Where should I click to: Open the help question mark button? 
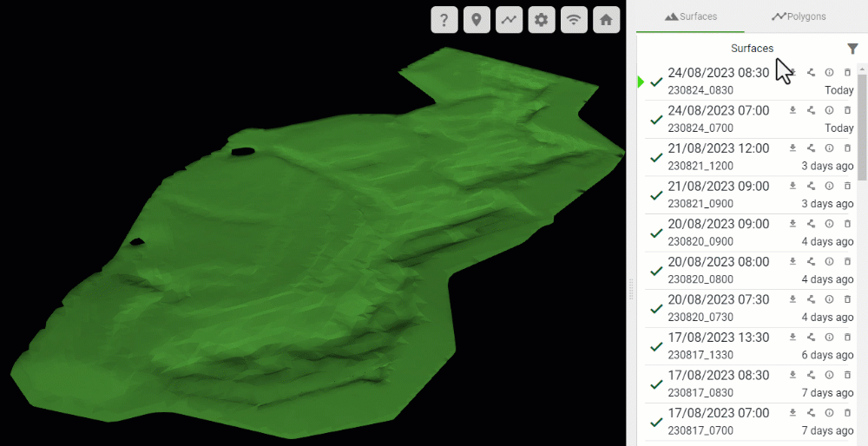(x=444, y=21)
